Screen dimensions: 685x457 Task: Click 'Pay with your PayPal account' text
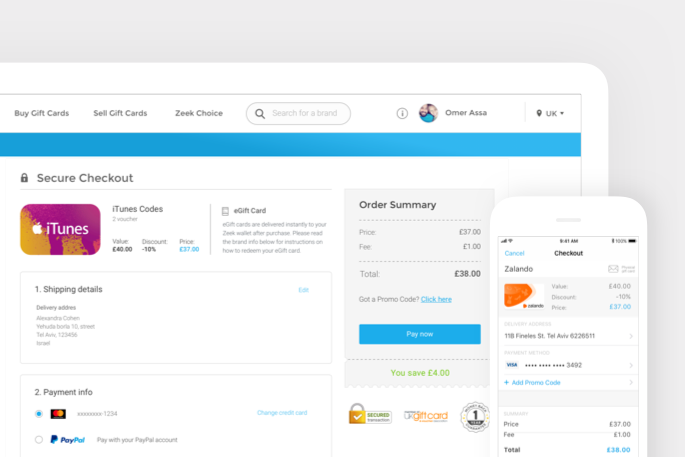click(x=137, y=440)
